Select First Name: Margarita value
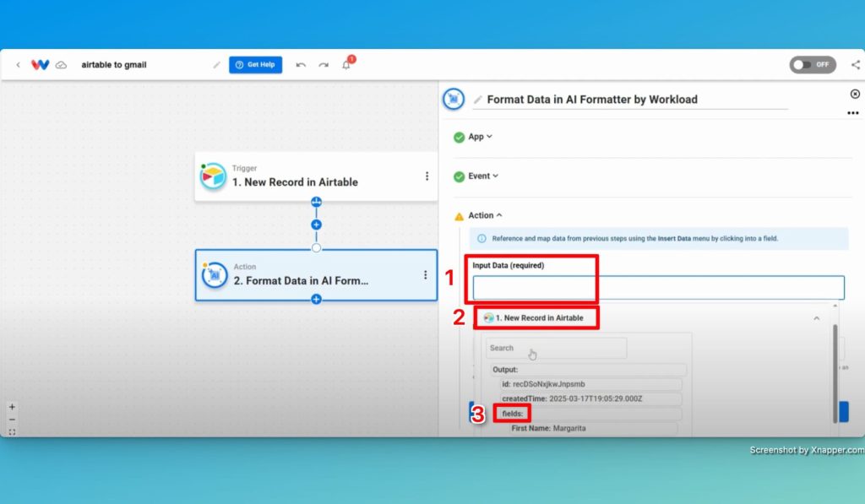 tap(594, 429)
